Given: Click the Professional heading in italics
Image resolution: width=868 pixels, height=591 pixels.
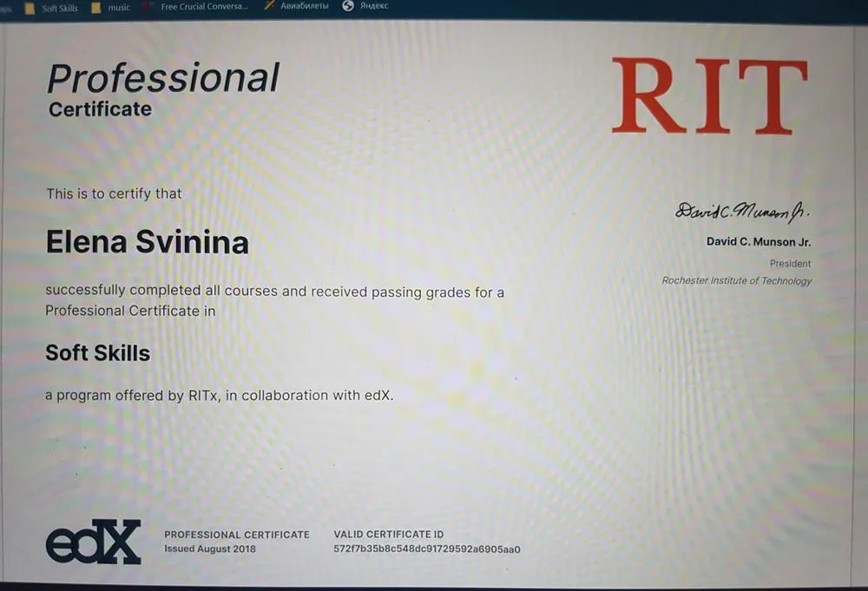Looking at the screenshot, I should [x=163, y=77].
